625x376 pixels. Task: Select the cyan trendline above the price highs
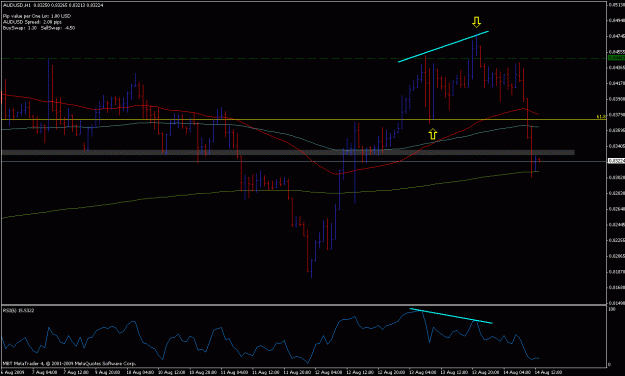click(x=443, y=46)
